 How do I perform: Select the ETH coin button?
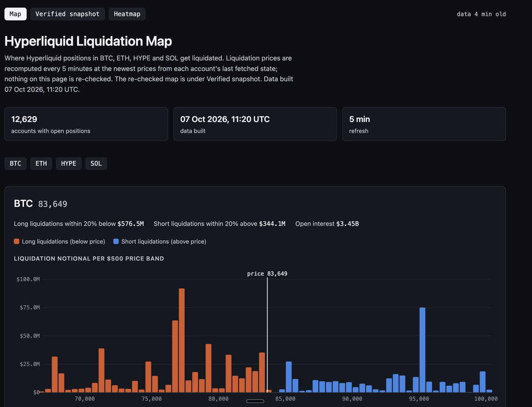41,164
